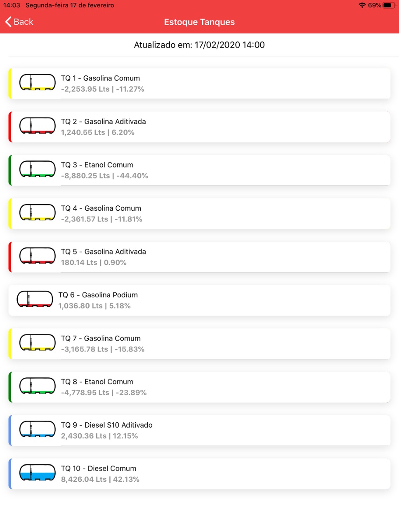
Task: Tap the Back chevron arrow icon
Action: click(8, 22)
